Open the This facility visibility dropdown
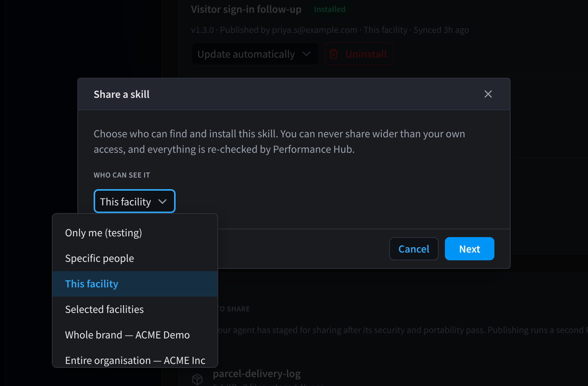This screenshot has width=588, height=386. click(x=135, y=201)
